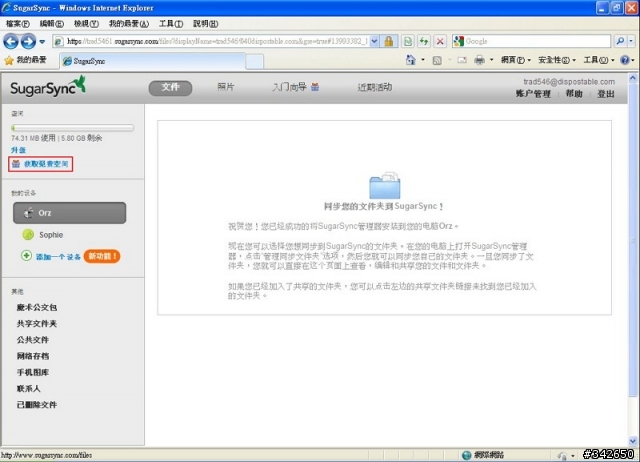Click the page vertical scrollbar down arrow
The width and height of the screenshot is (640, 462).
coord(633,441)
